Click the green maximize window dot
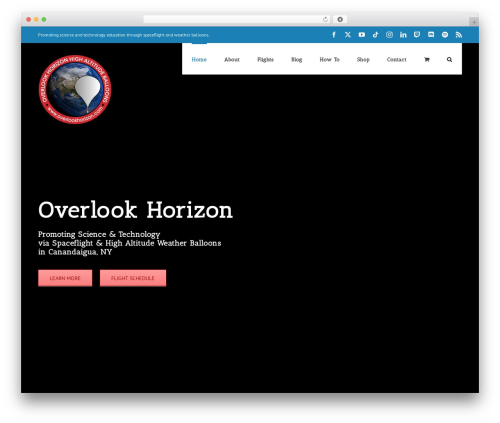The height and width of the screenshot is (423, 500). 44,19
